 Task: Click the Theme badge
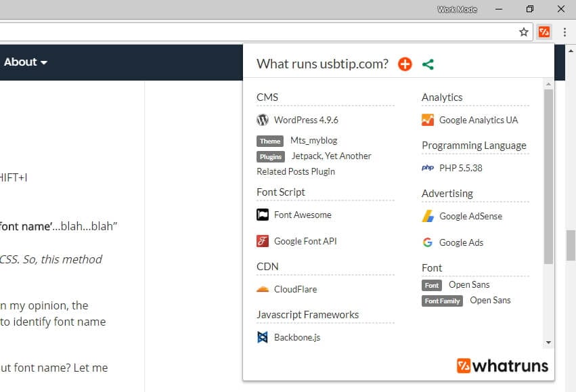pyautogui.click(x=270, y=141)
